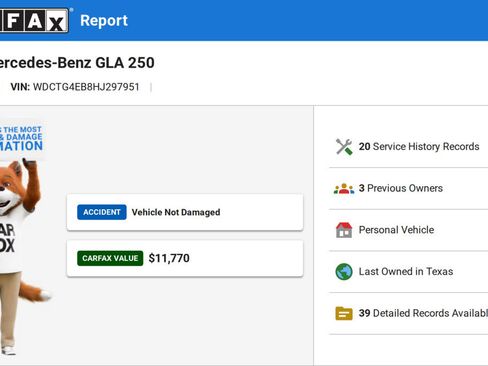
Task: Click the yellow folder detailed records icon
Action: pyautogui.click(x=344, y=313)
